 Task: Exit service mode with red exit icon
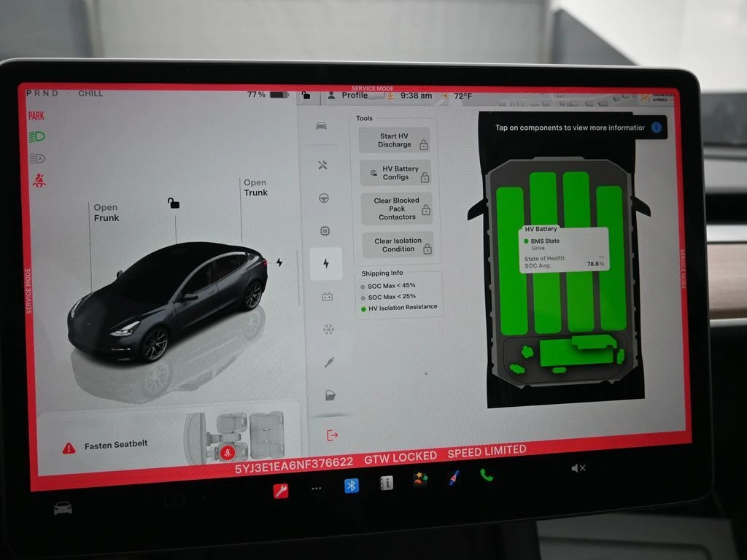333,435
